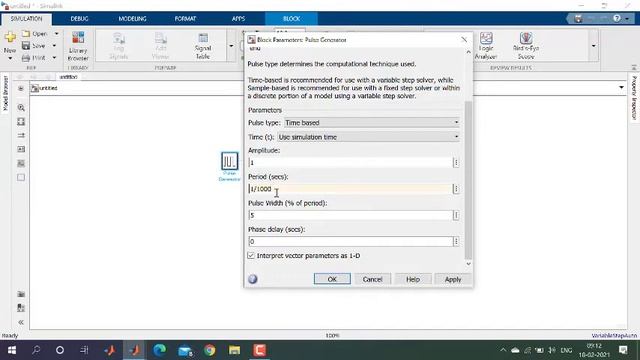Image resolution: width=640 pixels, height=360 pixels.
Task: Open the taskbar search icon
Action: click(36, 350)
